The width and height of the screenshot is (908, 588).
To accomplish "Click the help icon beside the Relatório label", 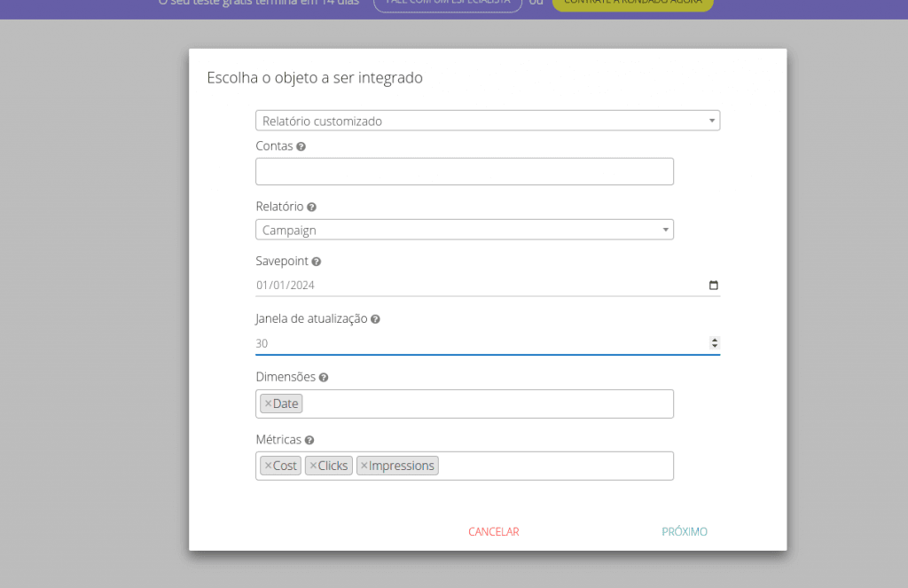I will coord(311,207).
